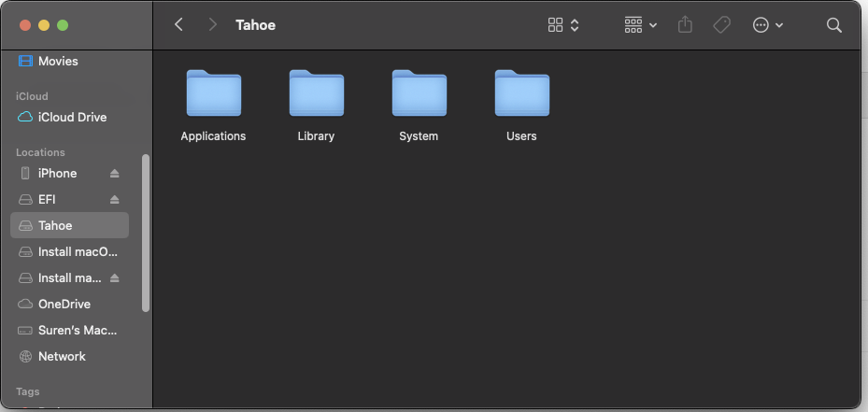Select the Library folder icon
Image resolution: width=868 pixels, height=412 pixels.
(x=317, y=93)
